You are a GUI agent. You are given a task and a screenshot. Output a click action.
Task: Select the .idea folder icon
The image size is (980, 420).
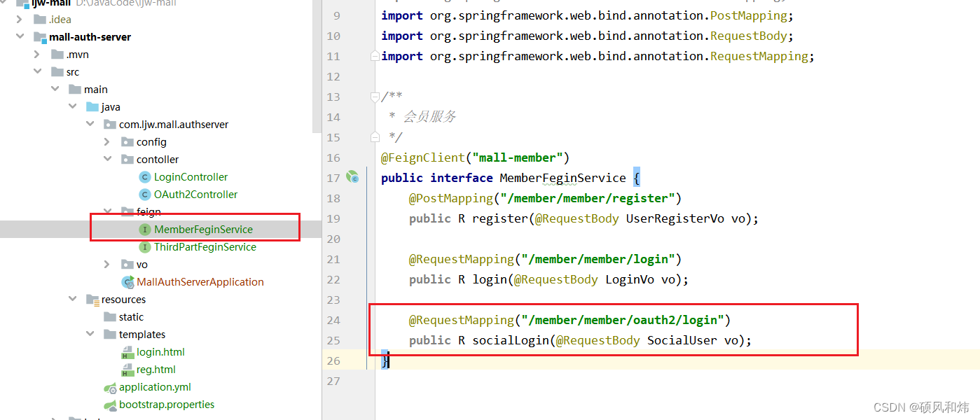click(x=40, y=20)
